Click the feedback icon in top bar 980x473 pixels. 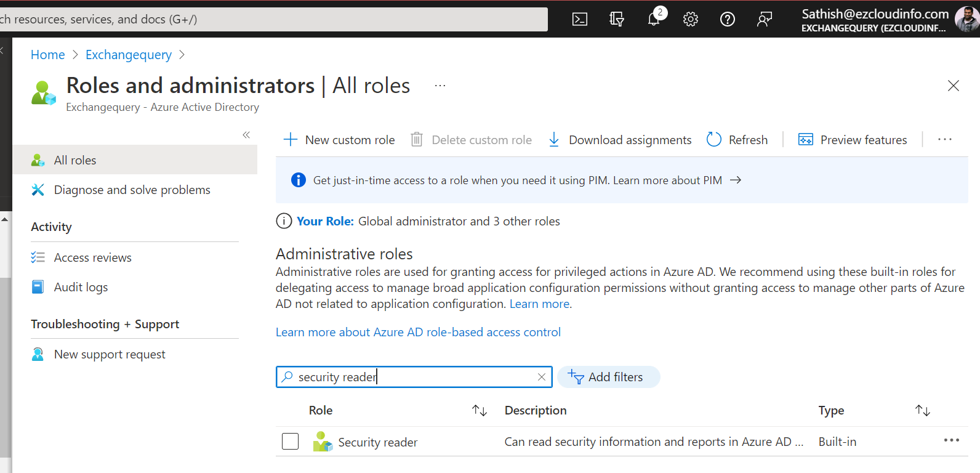pyautogui.click(x=765, y=20)
